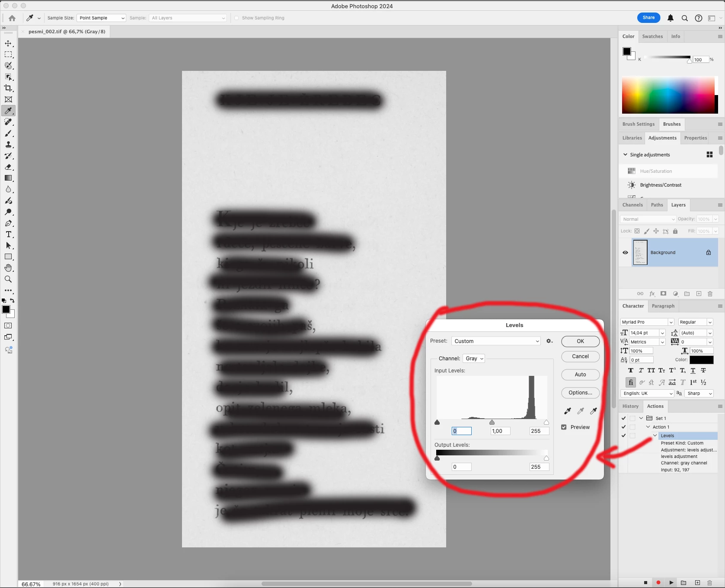Open the Preset dropdown in Levels
Viewport: 725px width, 588px height.
coord(496,341)
